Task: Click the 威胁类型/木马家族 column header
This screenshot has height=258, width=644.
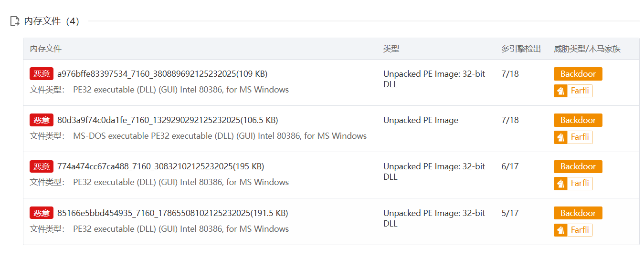Action: tap(587, 49)
